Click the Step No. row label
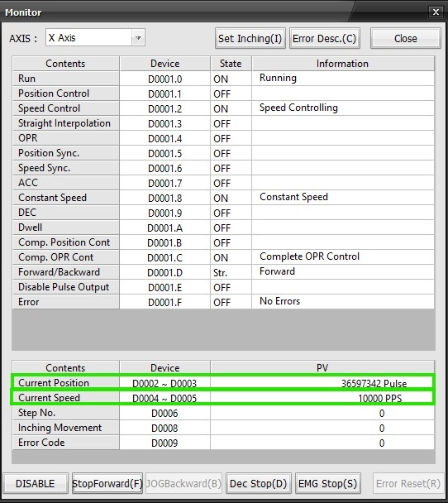This screenshot has height=503, width=448. point(66,413)
